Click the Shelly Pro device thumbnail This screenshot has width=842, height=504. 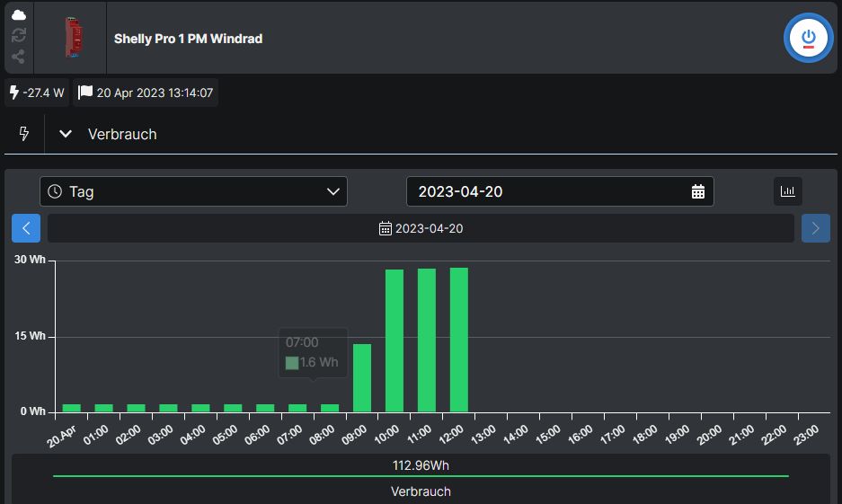70,38
